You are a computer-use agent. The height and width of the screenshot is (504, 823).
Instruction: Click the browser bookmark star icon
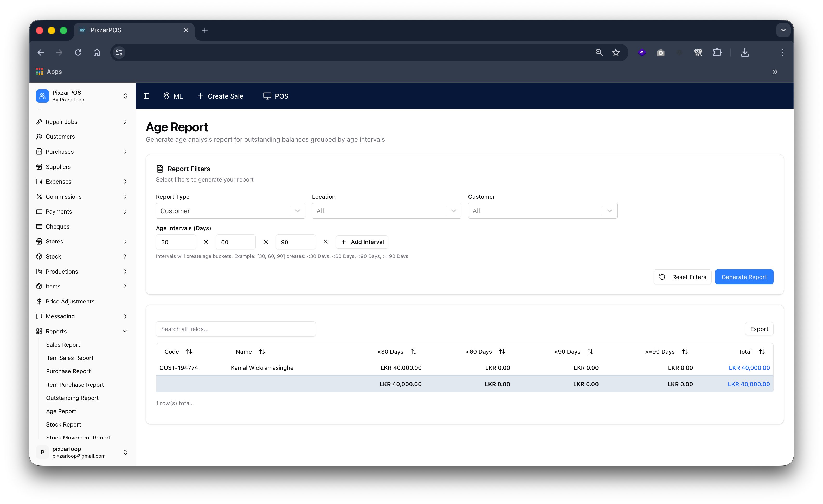[x=616, y=53]
